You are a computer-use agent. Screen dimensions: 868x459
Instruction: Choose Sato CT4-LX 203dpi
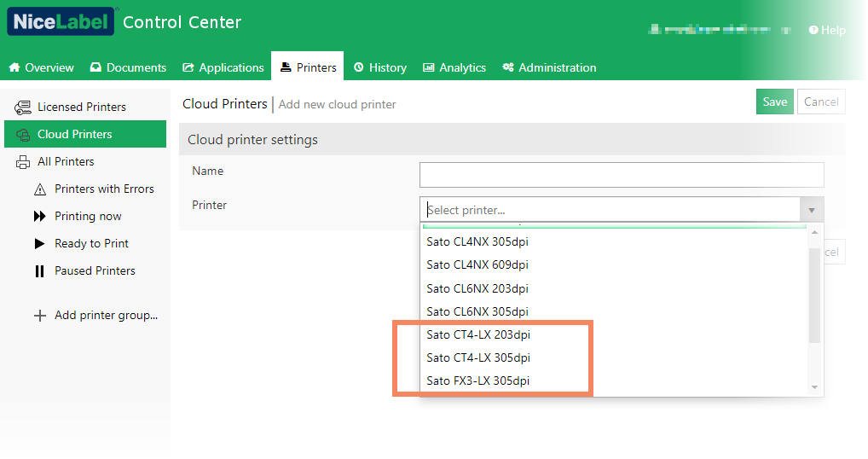(613, 335)
